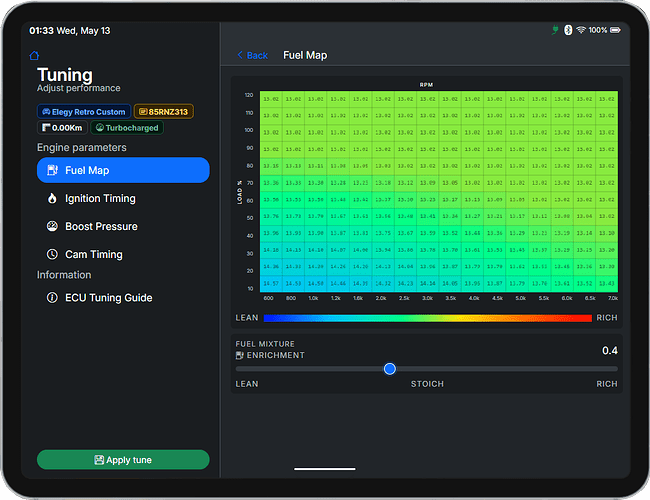Click the Fuel Map page title
Image resolution: width=650 pixels, height=500 pixels.
pyautogui.click(x=305, y=55)
